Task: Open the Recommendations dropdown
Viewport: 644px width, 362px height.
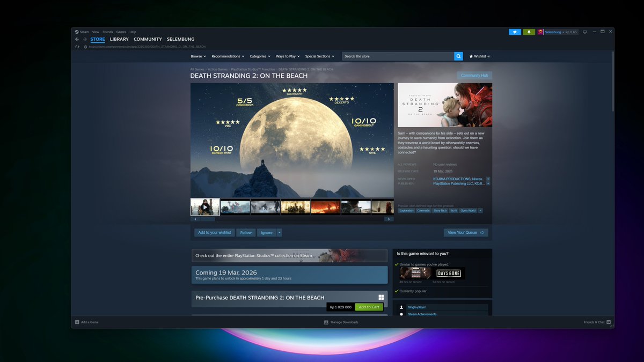Action: pos(228,56)
